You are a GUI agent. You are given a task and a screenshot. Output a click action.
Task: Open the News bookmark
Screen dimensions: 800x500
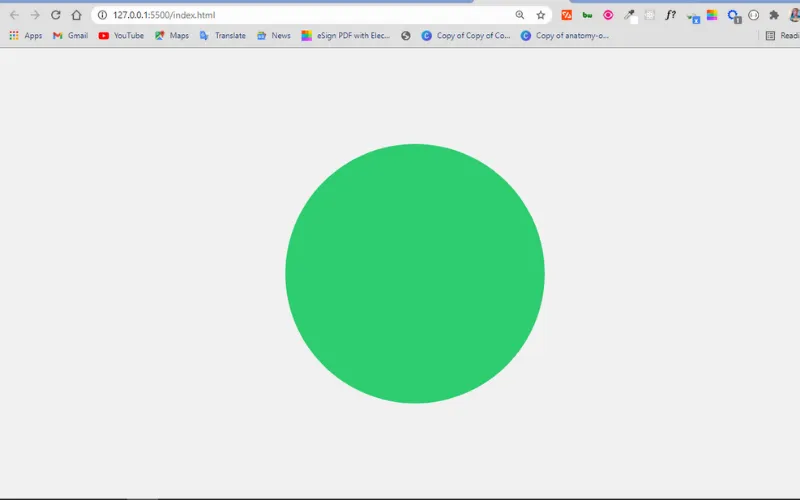coord(274,36)
